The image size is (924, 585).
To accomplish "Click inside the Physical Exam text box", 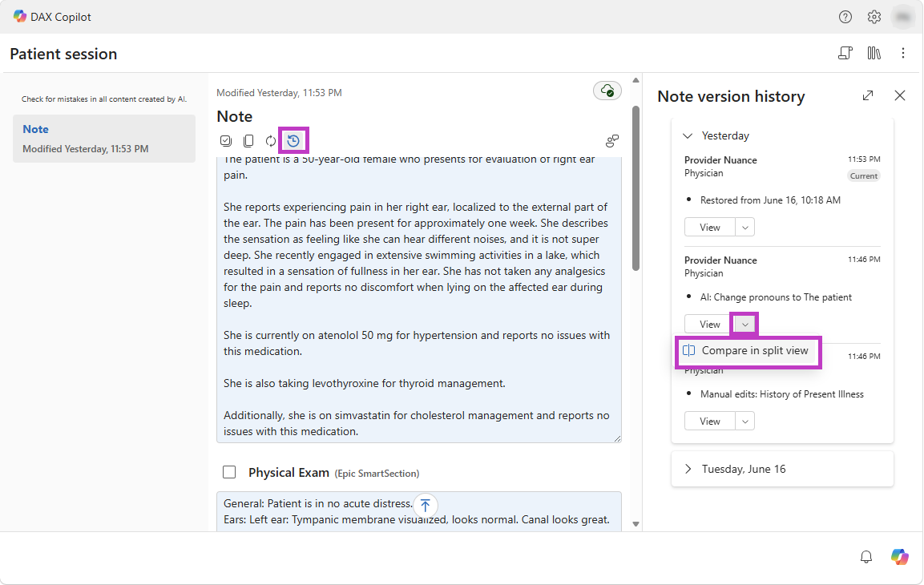I will coord(418,511).
